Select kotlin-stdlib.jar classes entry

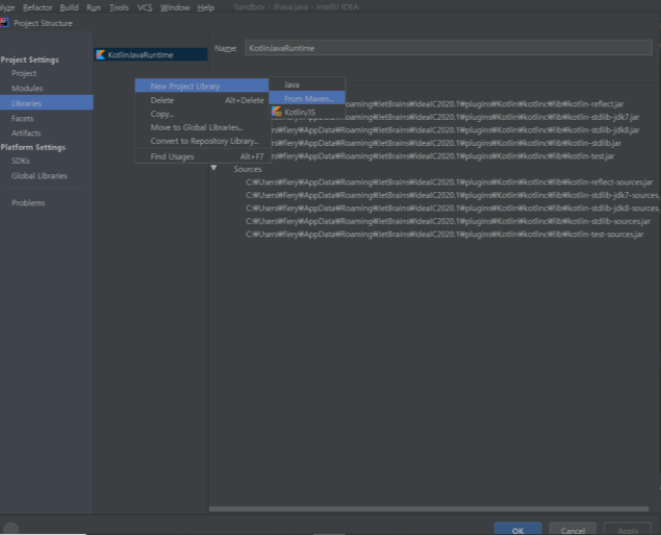(x=447, y=143)
